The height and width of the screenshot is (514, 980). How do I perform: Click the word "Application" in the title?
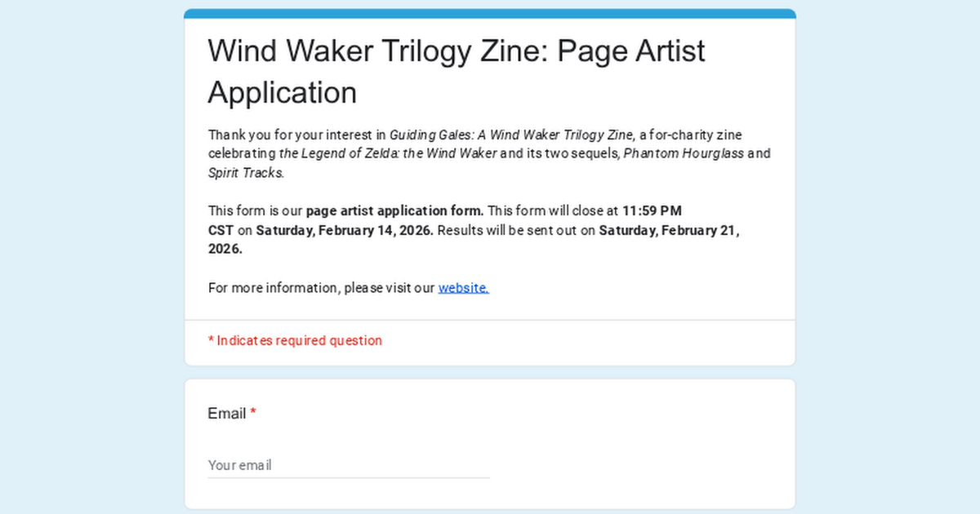click(x=282, y=93)
